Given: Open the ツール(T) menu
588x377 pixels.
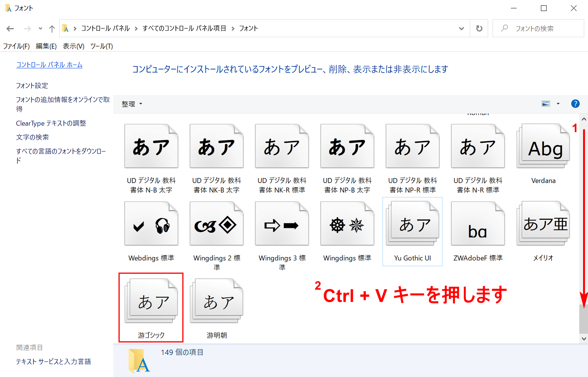Looking at the screenshot, I should click(x=102, y=46).
